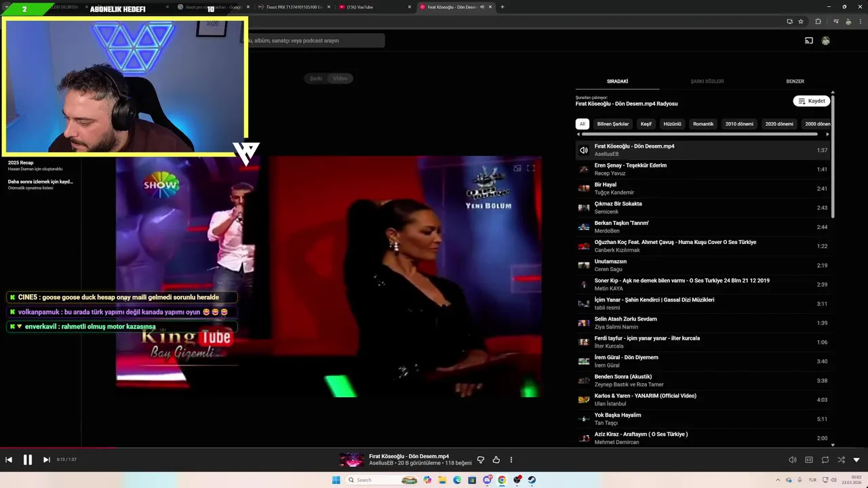Switch to the BENZER tab
Viewport: 868px width, 488px height.
795,81
